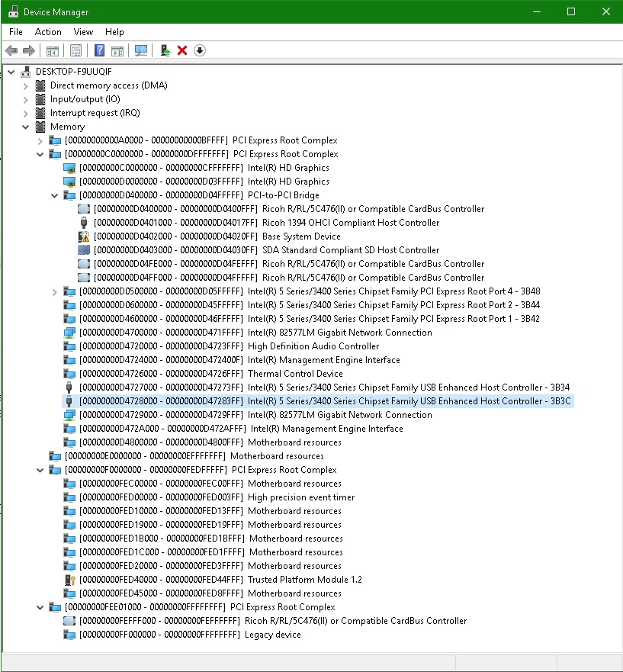Viewport: 623px width, 672px height.
Task: Click the Ricoh 1394 OHCI controller plug icon
Action: 84,223
